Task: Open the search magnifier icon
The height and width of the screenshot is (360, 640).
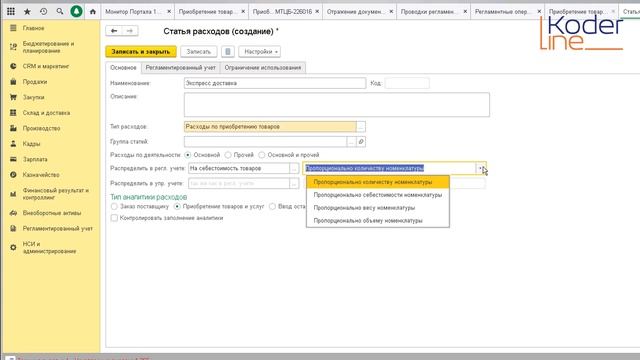Action: tap(60, 11)
